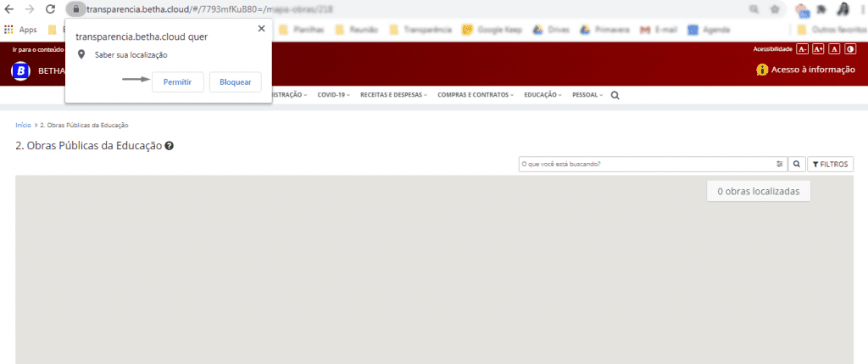Click Bloquear to deny location access
Screen dimensions: 868x364
(x=235, y=81)
